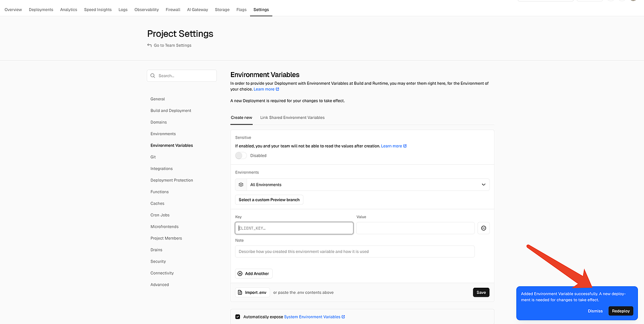Expand environments list using the chevron arrow
644x324 pixels.
[x=484, y=184]
